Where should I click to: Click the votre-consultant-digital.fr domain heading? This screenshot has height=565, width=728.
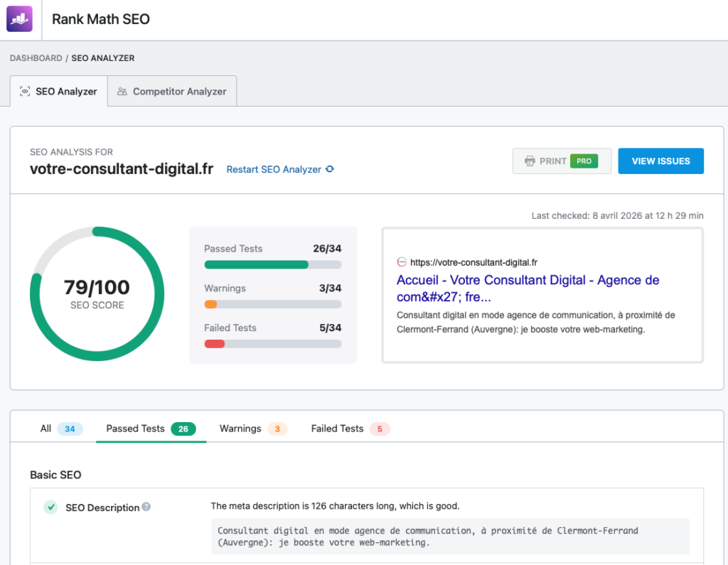(x=122, y=169)
